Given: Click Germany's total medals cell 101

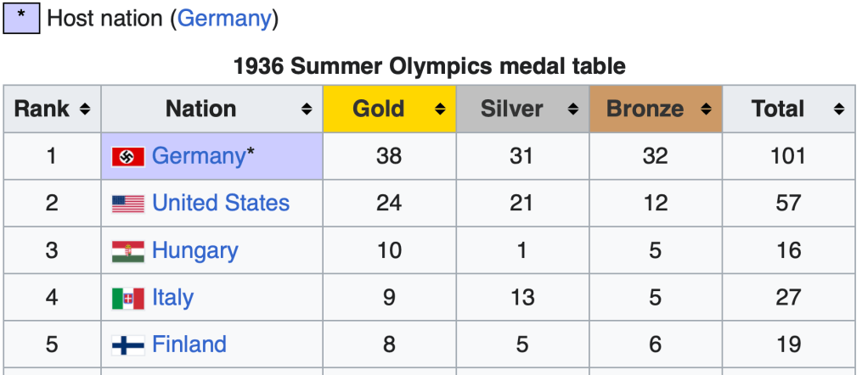Looking at the screenshot, I should click(x=788, y=156).
